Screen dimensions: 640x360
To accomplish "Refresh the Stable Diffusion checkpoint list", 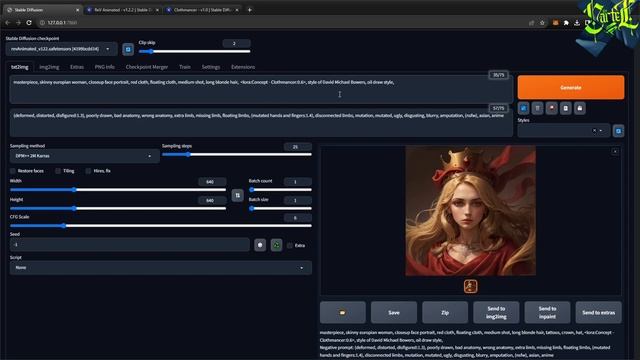I will [128, 49].
